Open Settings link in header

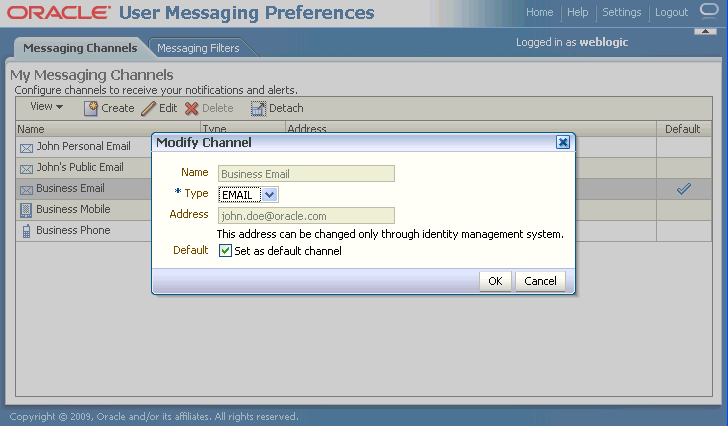point(622,13)
